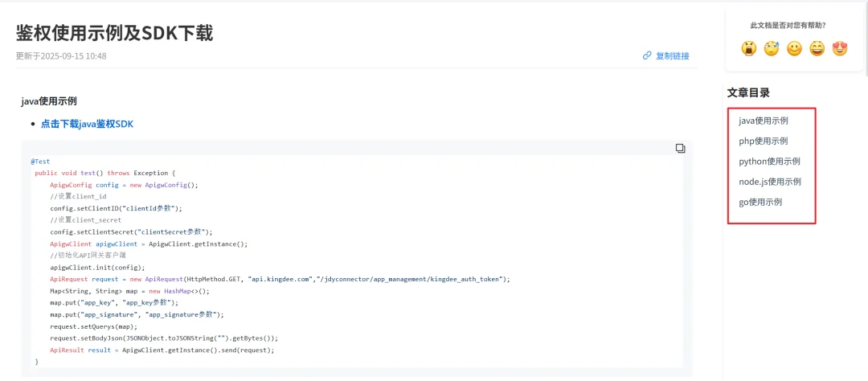
Task: Click the @Test annotation line in code
Action: (x=40, y=161)
